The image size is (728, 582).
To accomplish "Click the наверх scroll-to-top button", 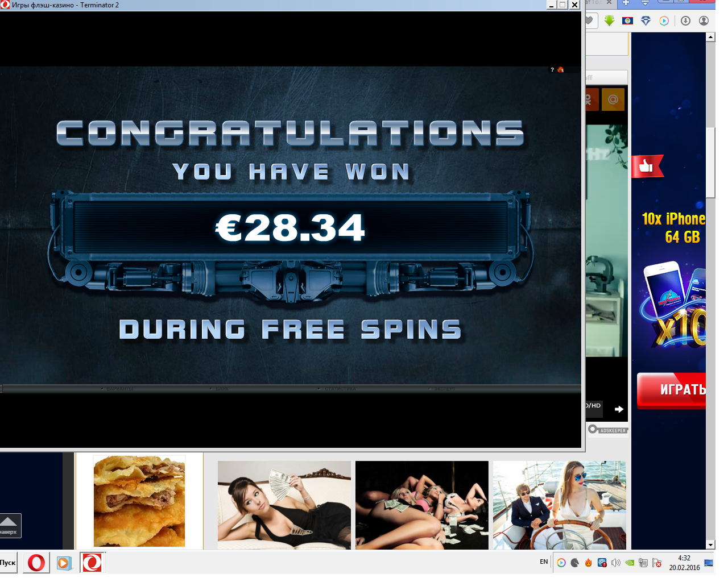I will pos(10,525).
